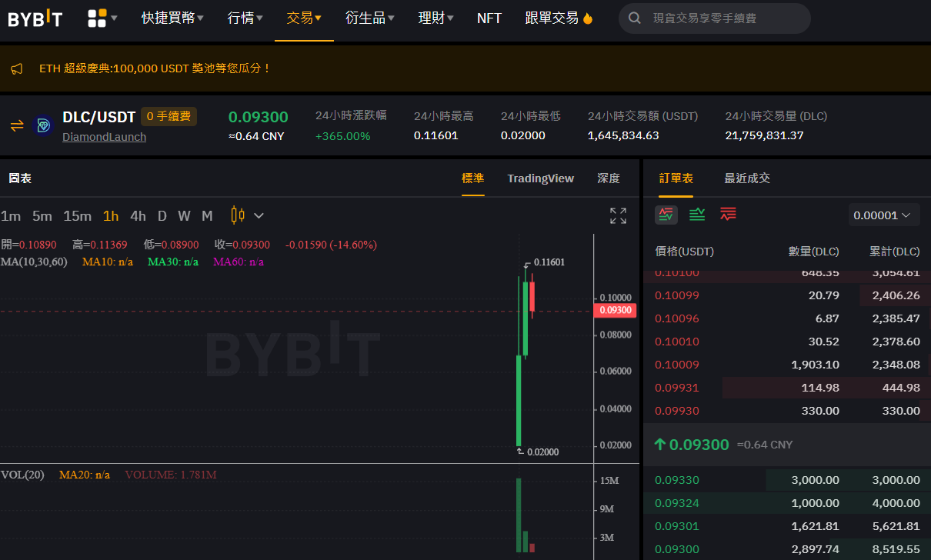Open the apps grid menu icon

coord(97,18)
